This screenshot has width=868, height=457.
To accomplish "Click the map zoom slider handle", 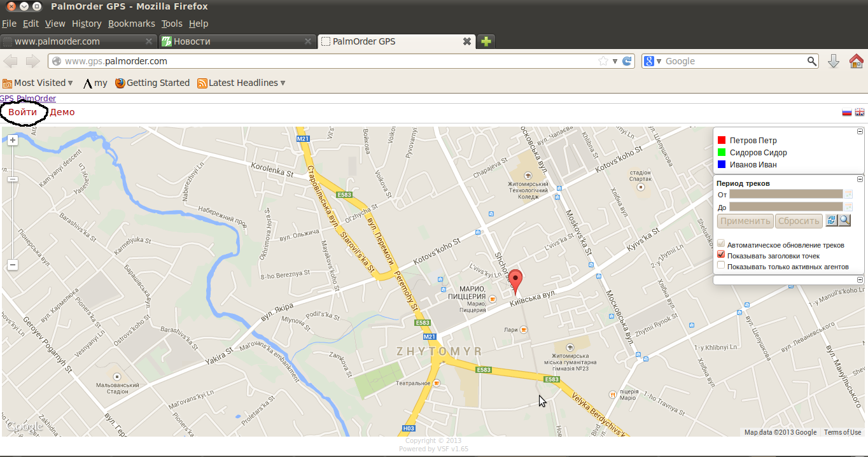I will point(12,179).
